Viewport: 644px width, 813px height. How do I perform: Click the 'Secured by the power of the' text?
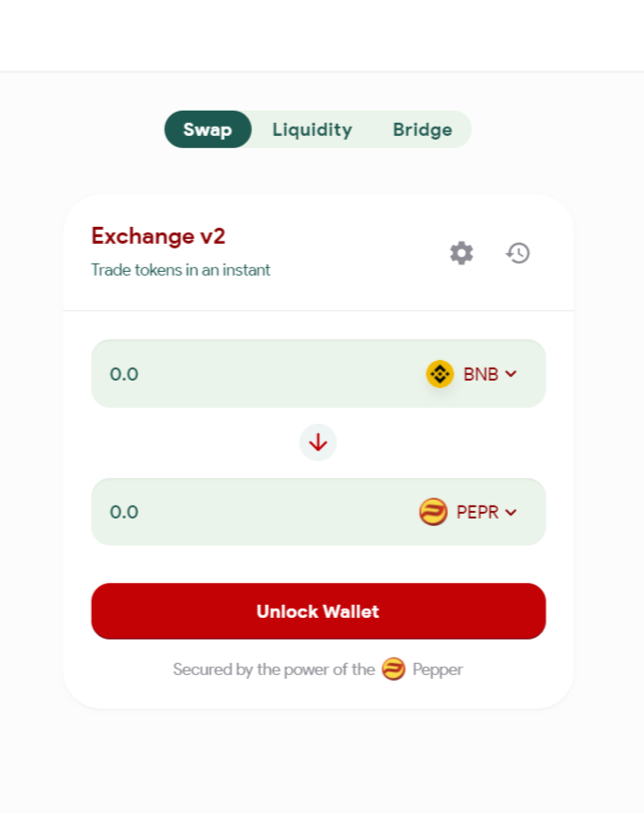[x=274, y=670]
